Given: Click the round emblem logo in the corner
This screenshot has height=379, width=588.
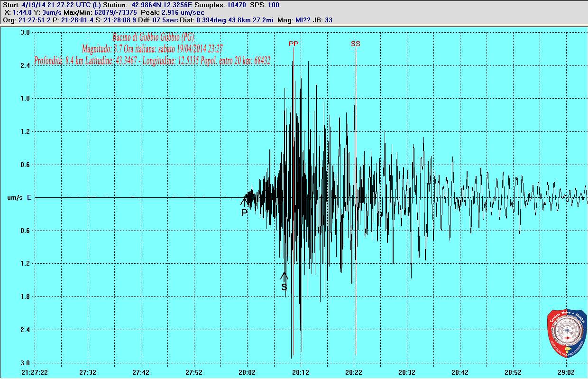Looking at the screenshot, I should pos(566,333).
